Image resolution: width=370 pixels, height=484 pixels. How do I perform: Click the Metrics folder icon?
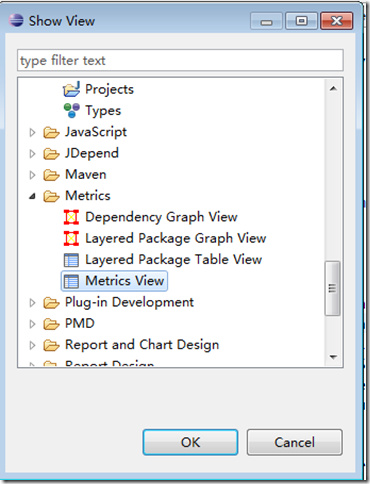click(51, 196)
